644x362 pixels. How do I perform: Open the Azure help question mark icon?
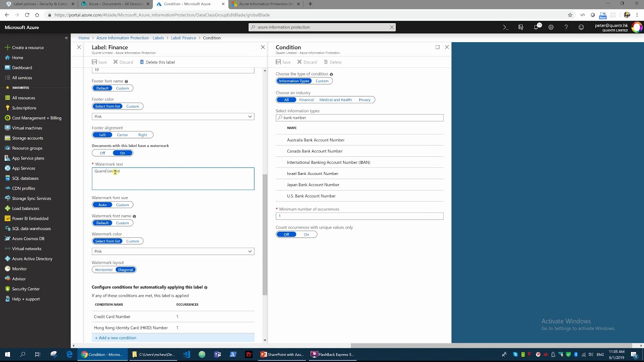pyautogui.click(x=566, y=27)
